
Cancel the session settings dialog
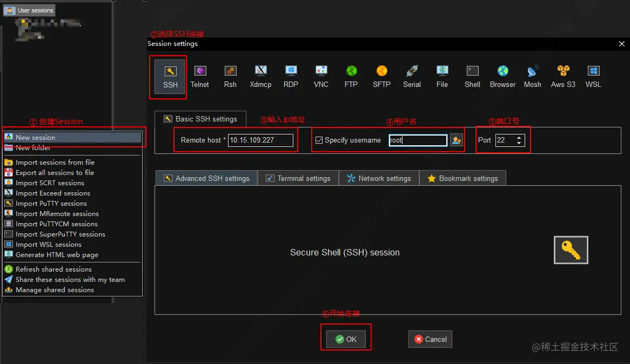click(430, 339)
